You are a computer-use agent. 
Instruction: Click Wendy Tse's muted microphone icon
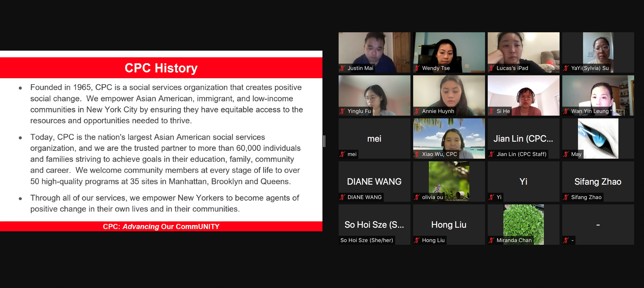417,68
